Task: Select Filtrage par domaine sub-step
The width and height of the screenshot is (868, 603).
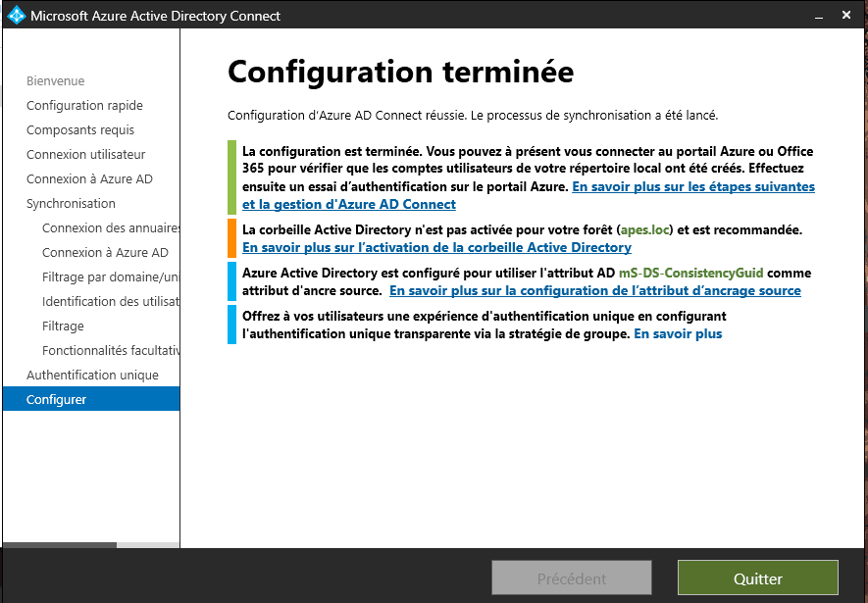Action: coord(110,276)
